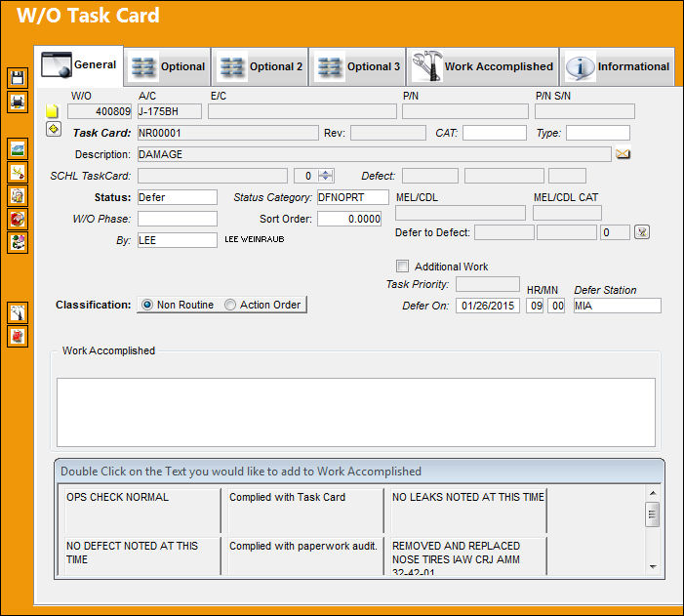Screen dimensions: 684x616
Task: Click the MEL/CDL CAT field
Action: [567, 213]
